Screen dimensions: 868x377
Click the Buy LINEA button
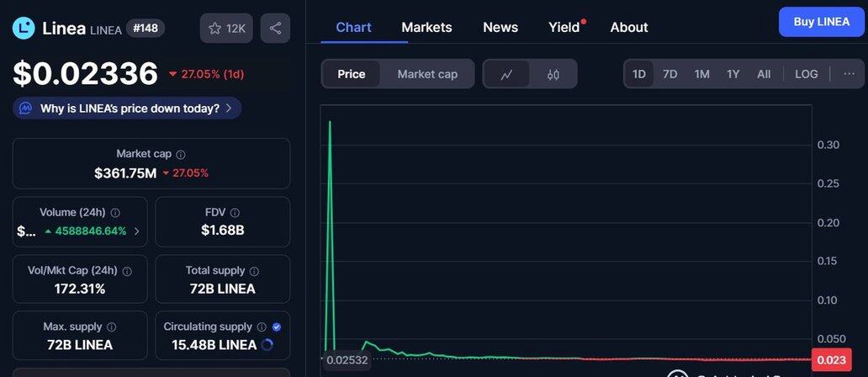click(822, 22)
